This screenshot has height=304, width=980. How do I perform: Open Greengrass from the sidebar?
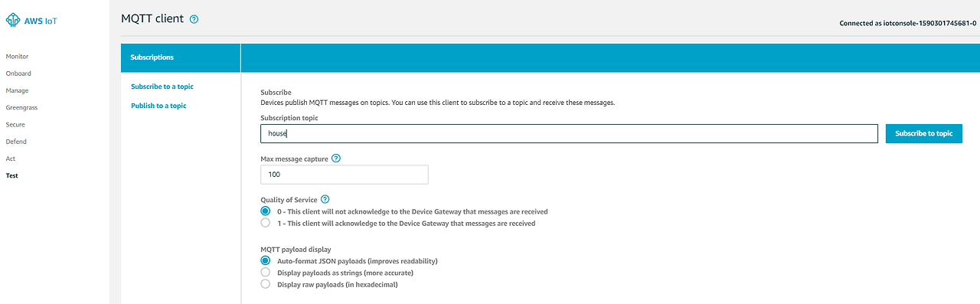[x=21, y=107]
